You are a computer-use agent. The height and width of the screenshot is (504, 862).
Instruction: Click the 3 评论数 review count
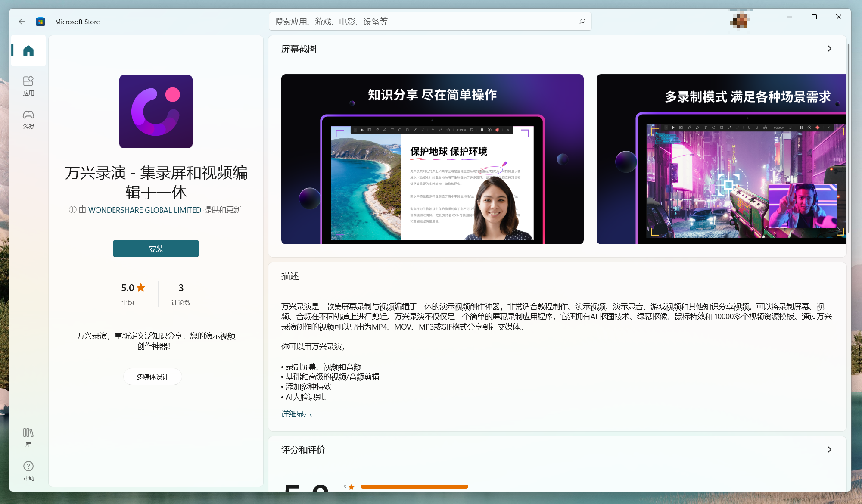coord(181,293)
